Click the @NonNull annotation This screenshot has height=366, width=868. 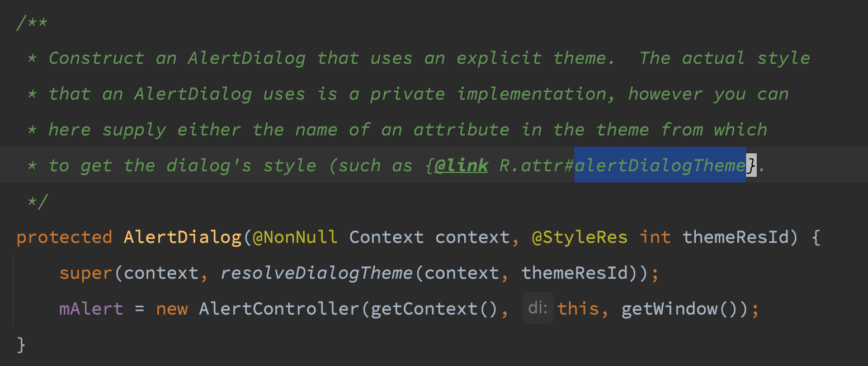(295, 237)
